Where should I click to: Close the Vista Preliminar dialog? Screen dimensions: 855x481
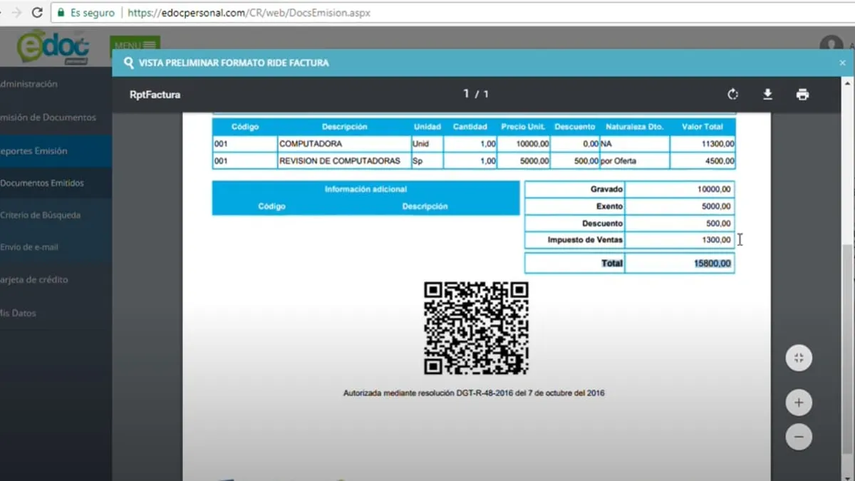[x=842, y=63]
